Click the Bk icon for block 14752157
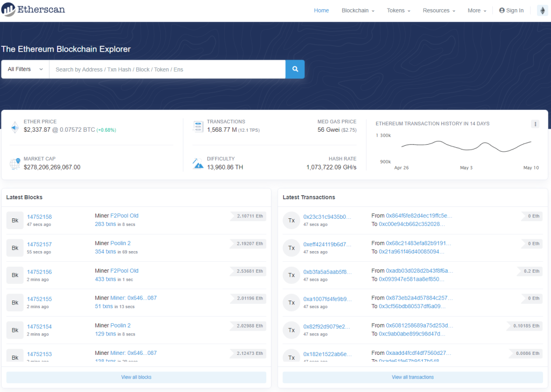This screenshot has width=551, height=392. click(x=15, y=248)
